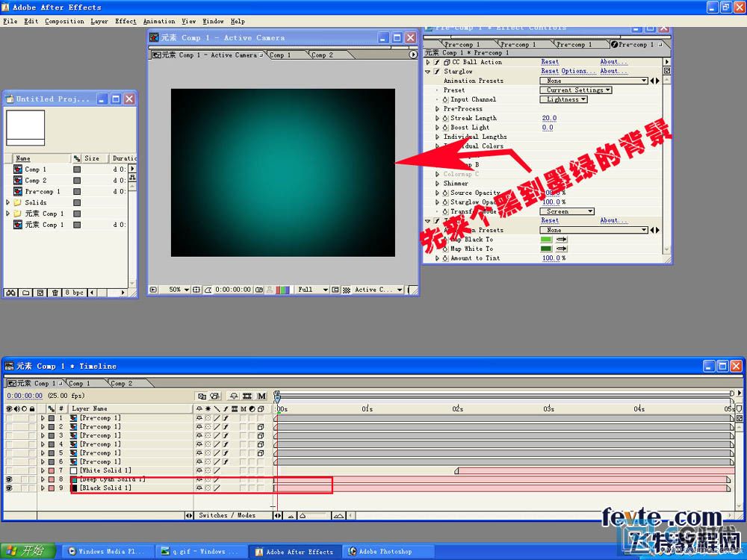Image resolution: width=747 pixels, height=560 pixels.
Task: Click current time 0:00:00:00 in comp viewer
Action: pyautogui.click(x=233, y=290)
